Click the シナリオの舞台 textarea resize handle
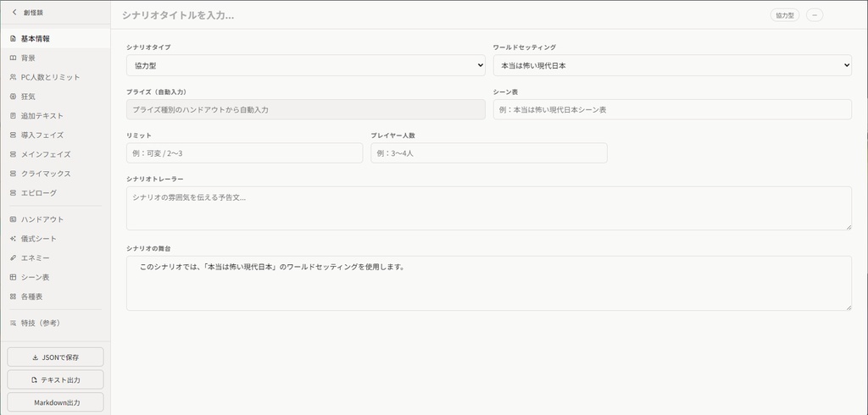 tap(848, 307)
